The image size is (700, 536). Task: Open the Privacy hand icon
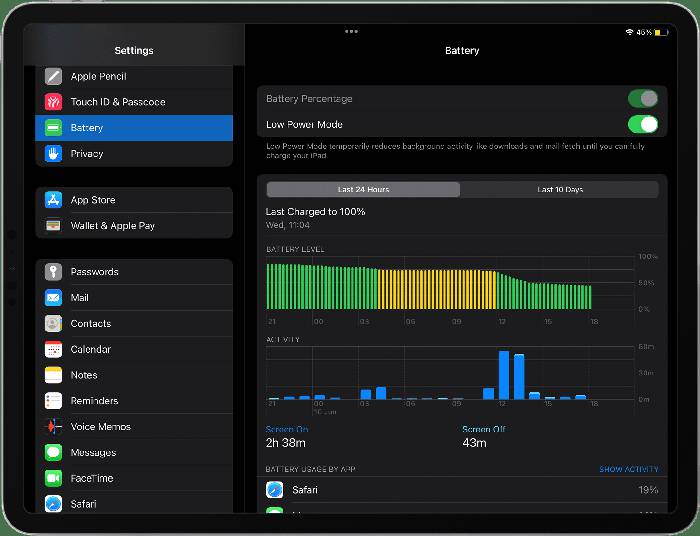[53, 154]
